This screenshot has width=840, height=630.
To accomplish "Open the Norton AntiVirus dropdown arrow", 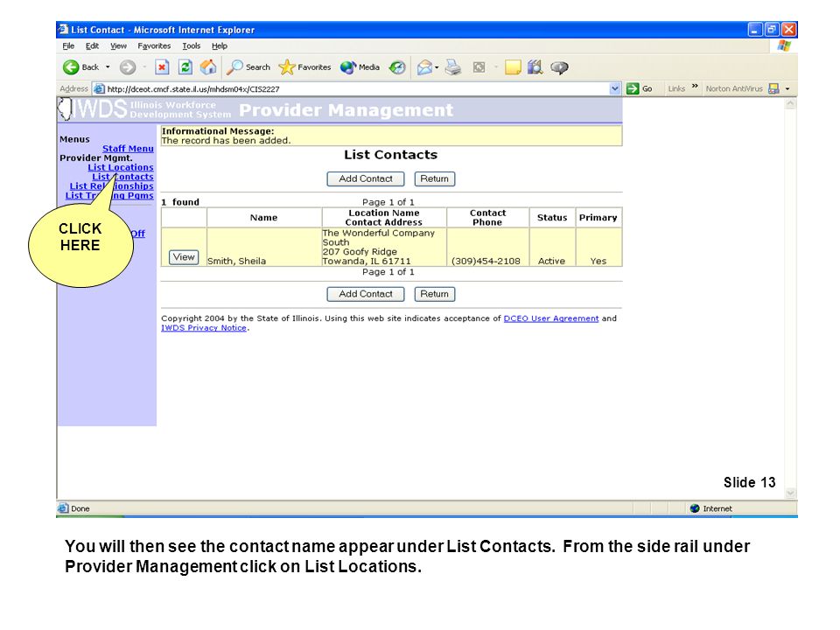I will [787, 88].
